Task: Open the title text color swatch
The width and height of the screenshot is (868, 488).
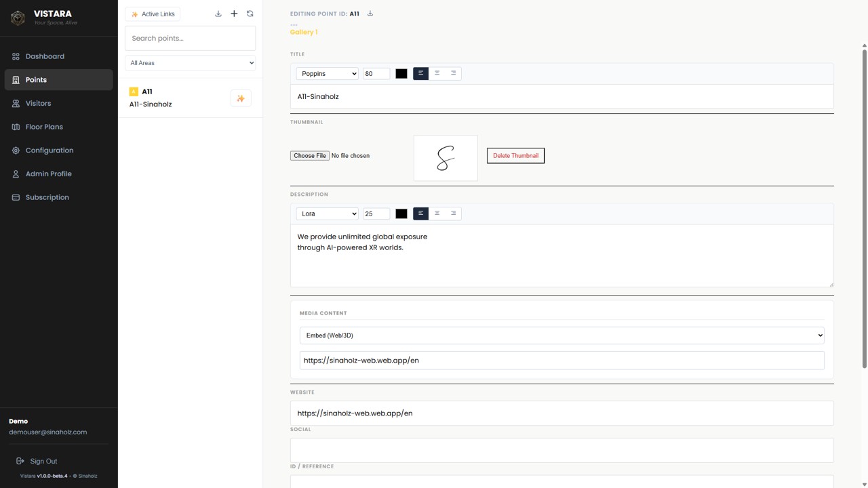Action: (x=401, y=74)
